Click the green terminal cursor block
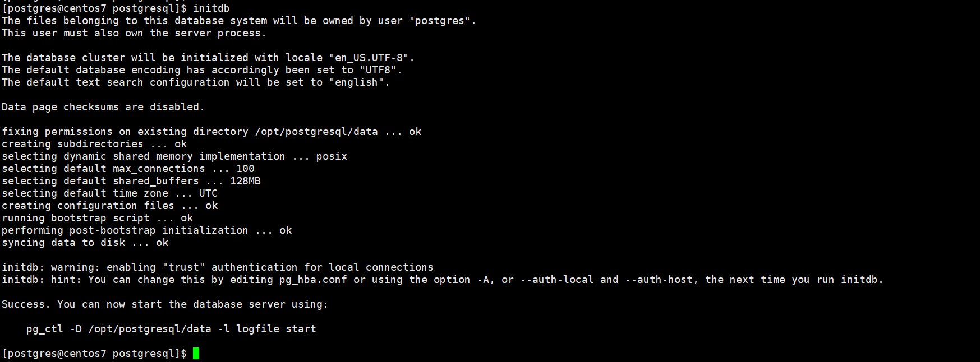The width and height of the screenshot is (980, 362). coord(196,353)
